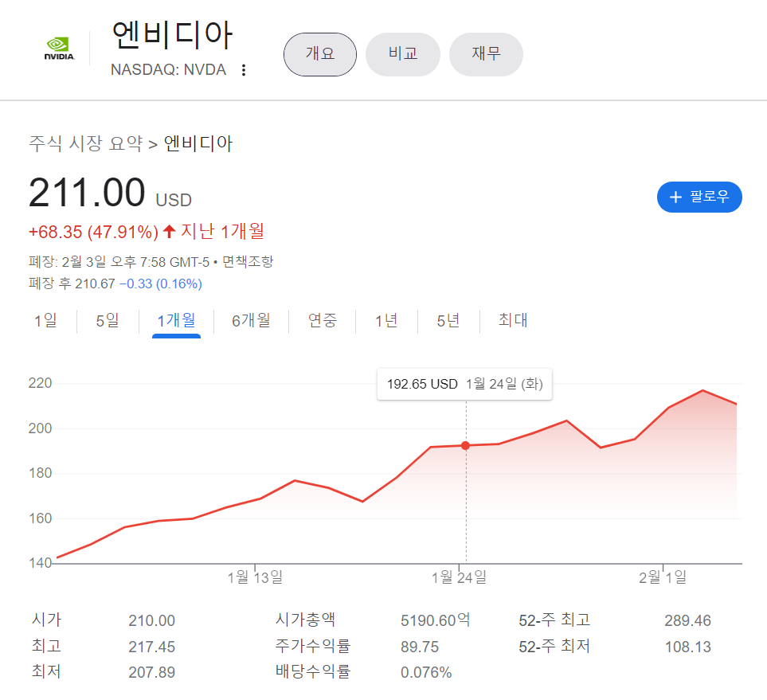Click the 배당수익률 value 0.076%
The height and width of the screenshot is (700, 767).
(x=426, y=673)
